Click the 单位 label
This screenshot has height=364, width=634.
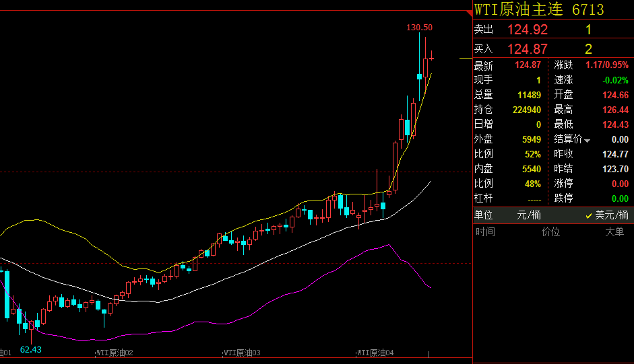[x=483, y=215]
